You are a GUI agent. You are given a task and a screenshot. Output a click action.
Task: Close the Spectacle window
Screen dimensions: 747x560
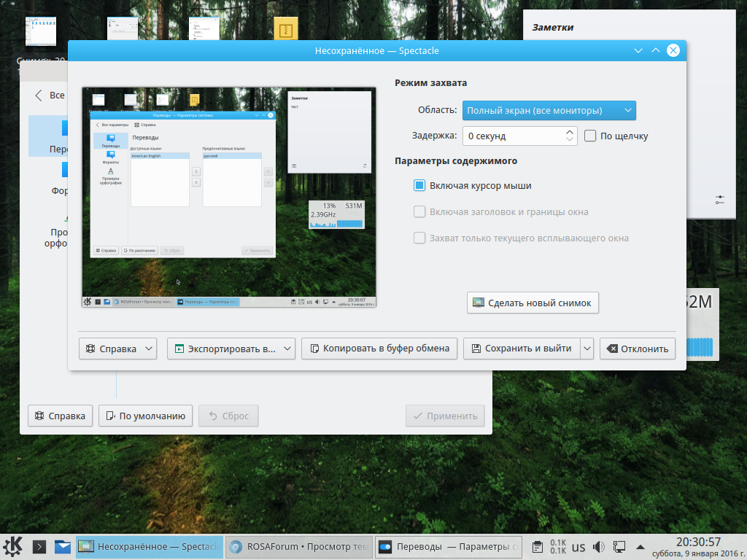tap(673, 50)
